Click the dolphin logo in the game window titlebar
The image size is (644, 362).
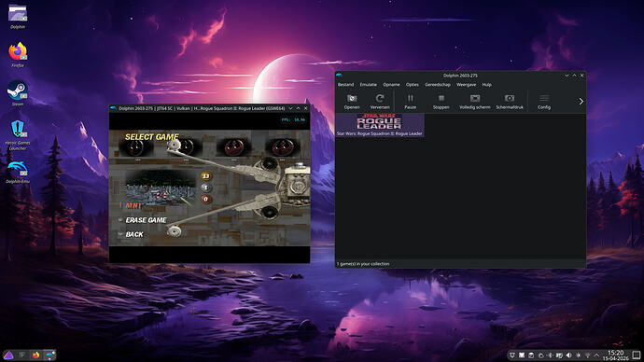click(113, 108)
